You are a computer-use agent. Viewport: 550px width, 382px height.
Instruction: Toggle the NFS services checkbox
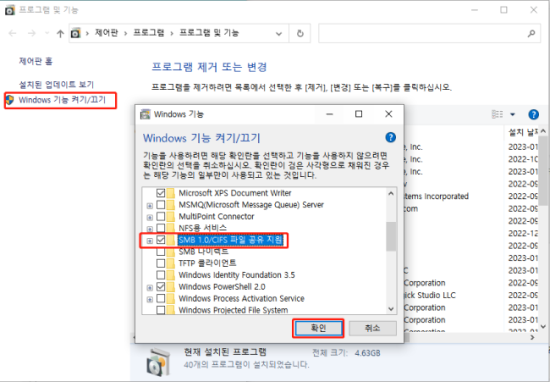[161, 228]
